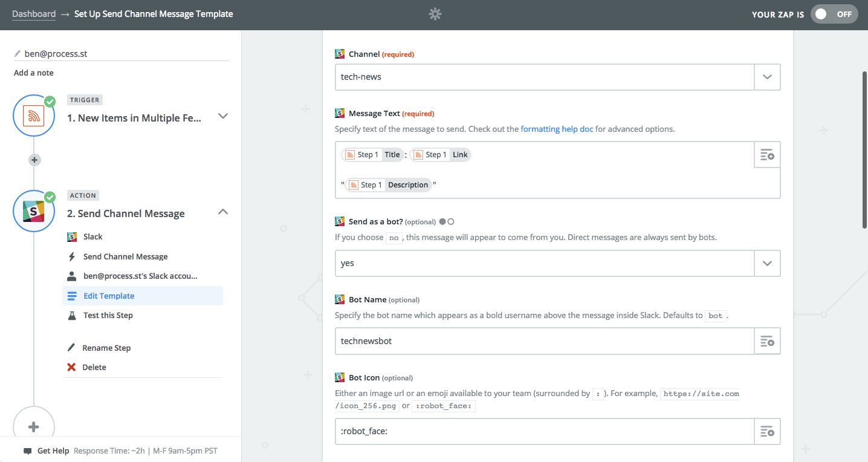Click the RSS trigger step icon
Viewport: 868px width, 462px height.
(34, 115)
